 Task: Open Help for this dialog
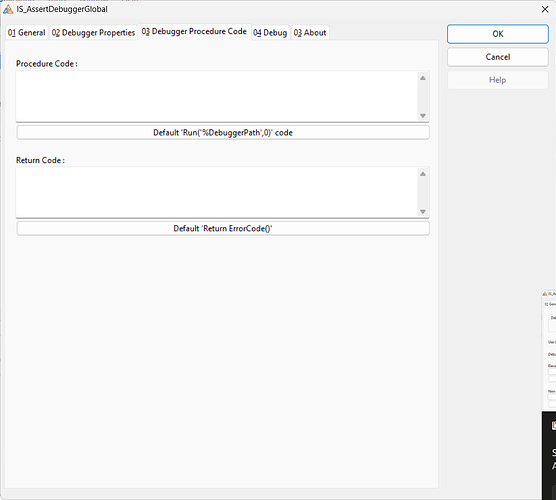497,80
